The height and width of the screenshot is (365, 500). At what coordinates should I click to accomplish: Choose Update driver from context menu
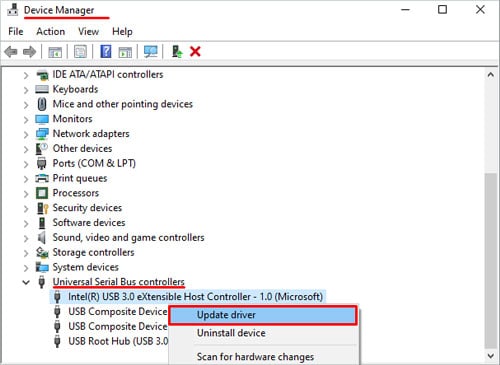tap(263, 315)
